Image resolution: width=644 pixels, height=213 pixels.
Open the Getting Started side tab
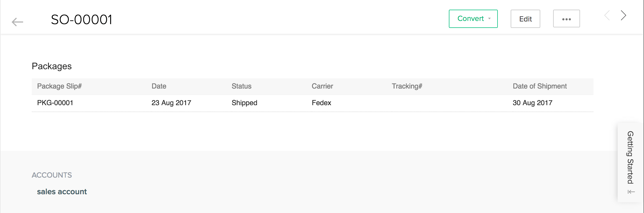click(630, 157)
